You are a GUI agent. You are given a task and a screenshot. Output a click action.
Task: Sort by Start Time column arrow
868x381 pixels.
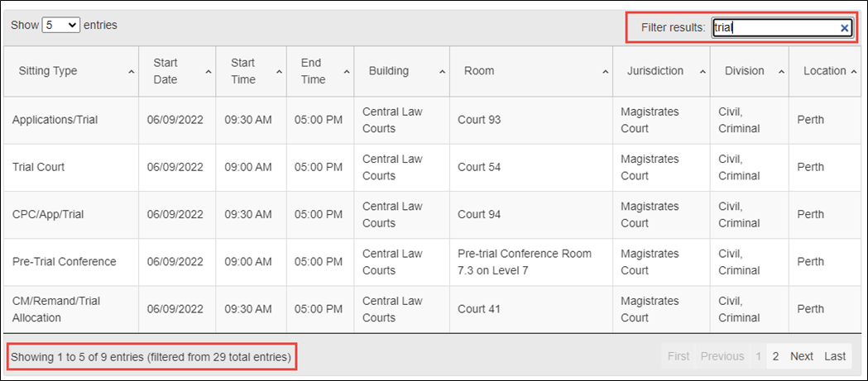279,72
